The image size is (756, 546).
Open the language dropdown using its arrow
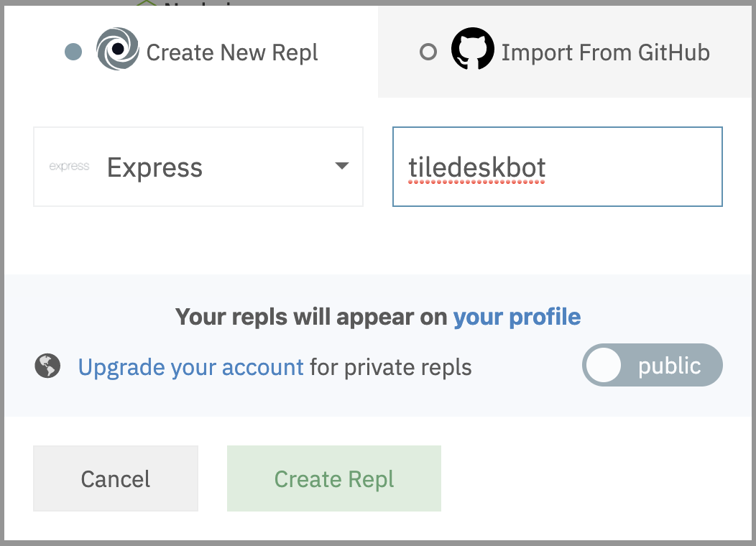click(342, 167)
